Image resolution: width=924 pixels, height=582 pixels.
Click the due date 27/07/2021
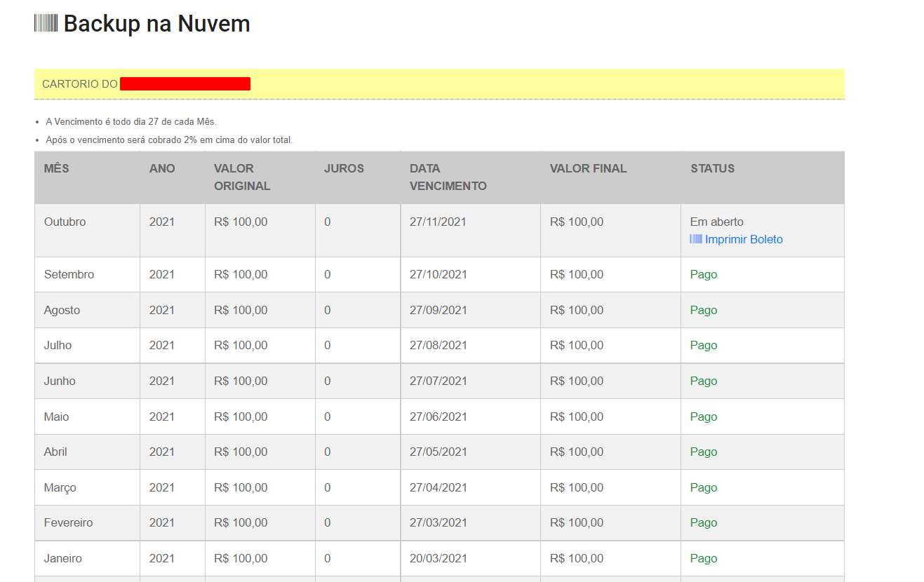[x=438, y=381]
